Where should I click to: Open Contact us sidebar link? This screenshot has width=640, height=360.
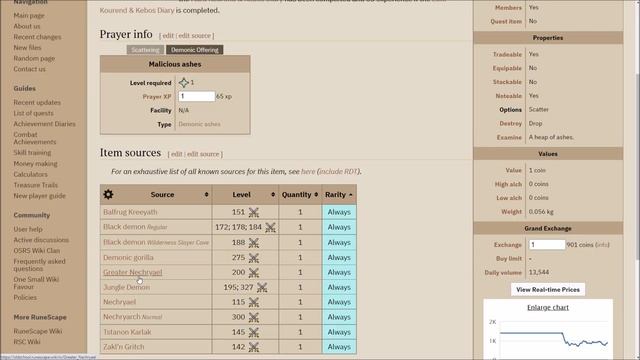[30, 69]
